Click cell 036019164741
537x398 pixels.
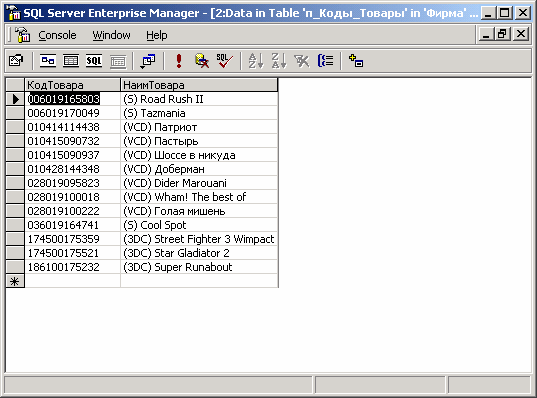click(72, 225)
